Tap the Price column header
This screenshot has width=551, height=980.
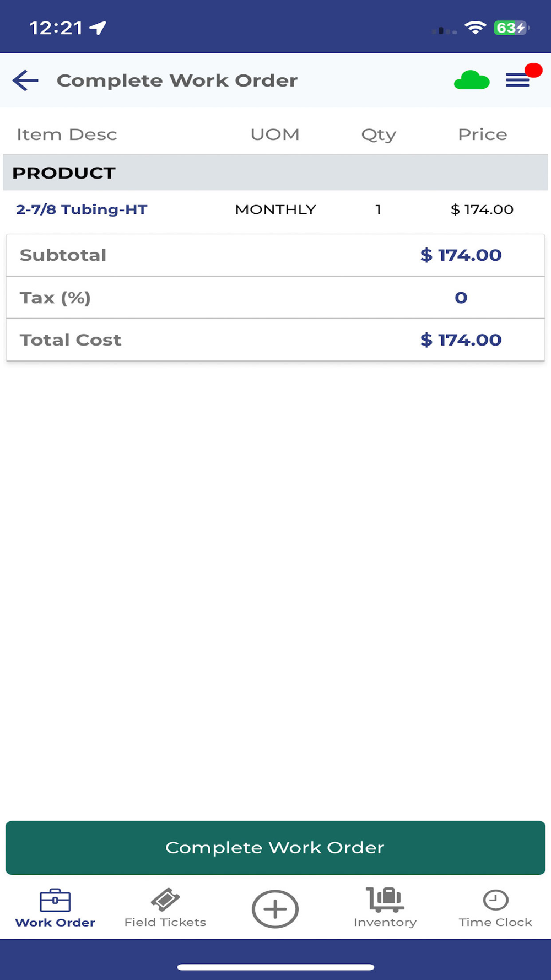coord(482,134)
